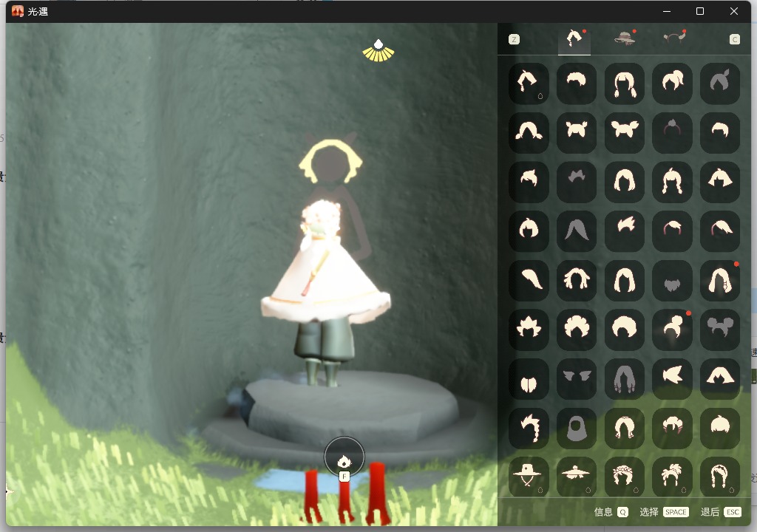Click the 选择 SPACE select button
The width and height of the screenshot is (757, 532).
point(665,512)
